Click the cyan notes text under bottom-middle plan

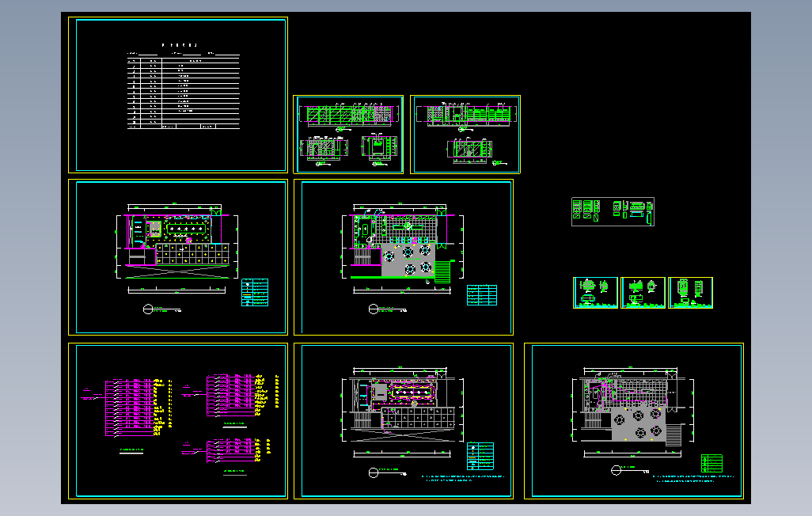pyautogui.click(x=462, y=479)
